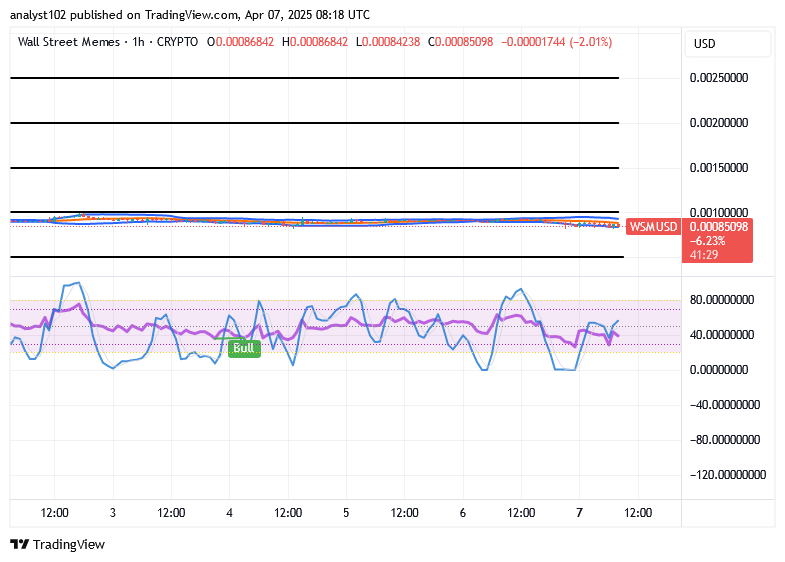Click the WSMUSD price tag label

[653, 227]
